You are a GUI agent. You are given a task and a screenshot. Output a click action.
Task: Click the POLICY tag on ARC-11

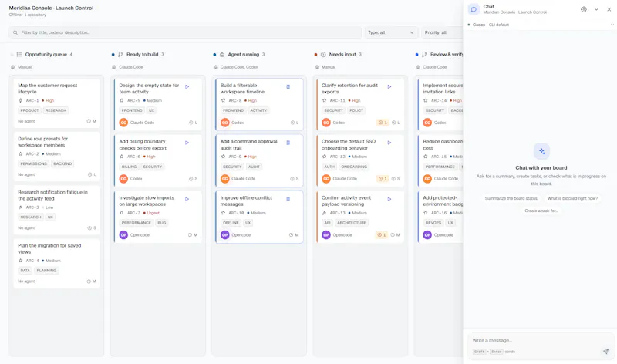click(x=356, y=110)
